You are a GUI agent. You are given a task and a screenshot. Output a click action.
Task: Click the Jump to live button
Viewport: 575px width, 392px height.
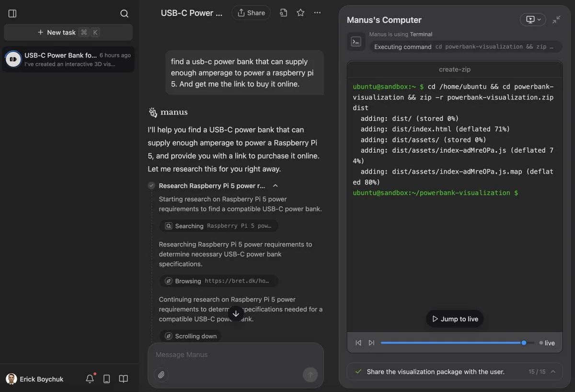click(x=455, y=319)
